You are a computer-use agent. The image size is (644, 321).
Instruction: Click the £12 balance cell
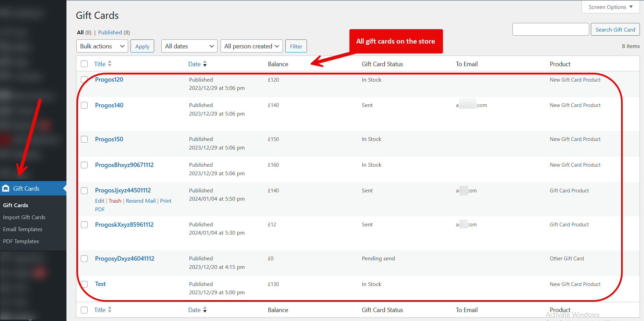click(x=272, y=224)
